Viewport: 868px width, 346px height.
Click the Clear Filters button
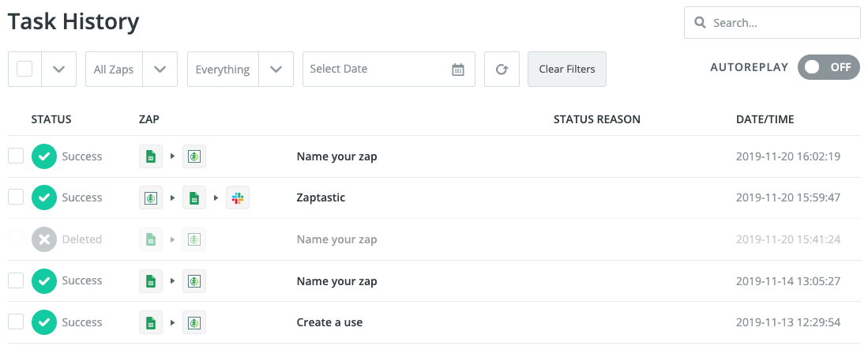(566, 70)
